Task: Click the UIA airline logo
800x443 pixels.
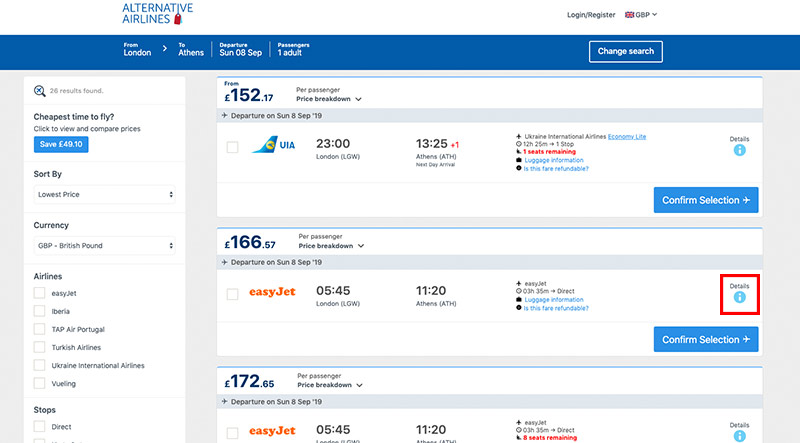Action: coord(273,145)
